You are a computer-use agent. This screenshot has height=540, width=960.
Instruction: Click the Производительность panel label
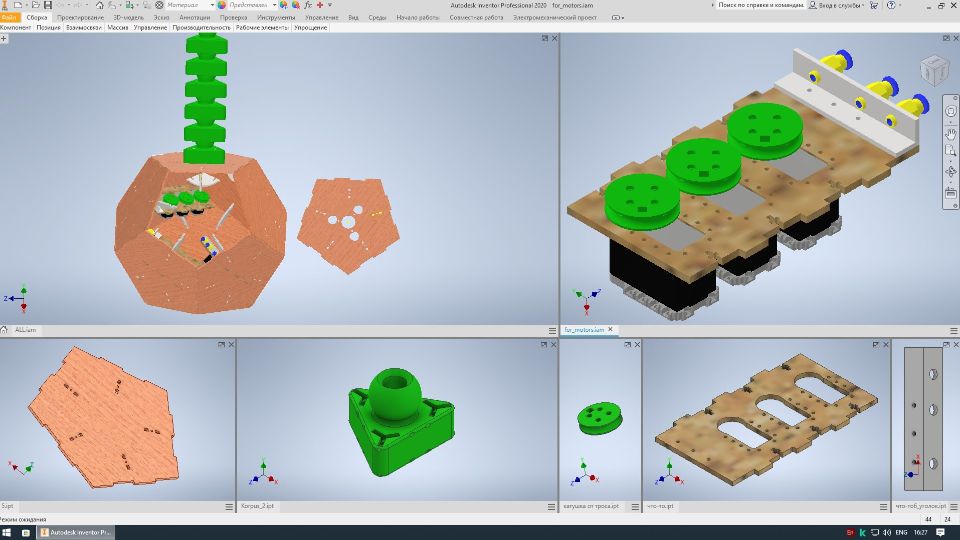[201, 28]
